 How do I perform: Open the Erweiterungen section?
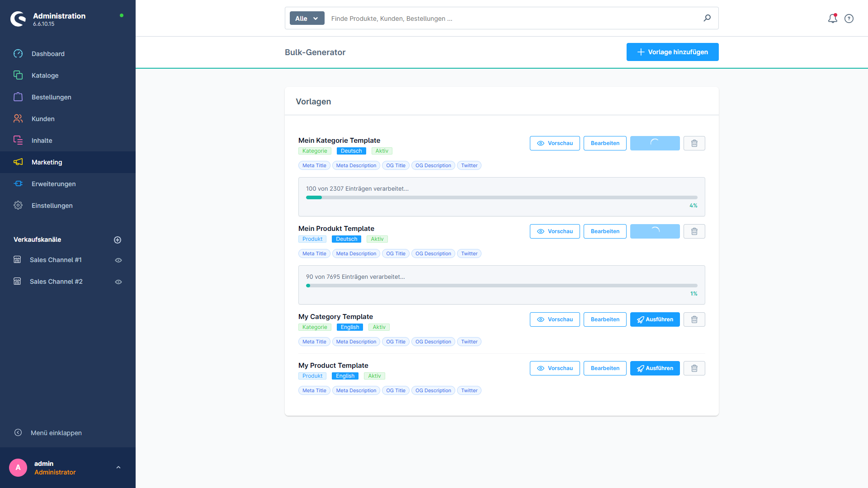pos(53,184)
